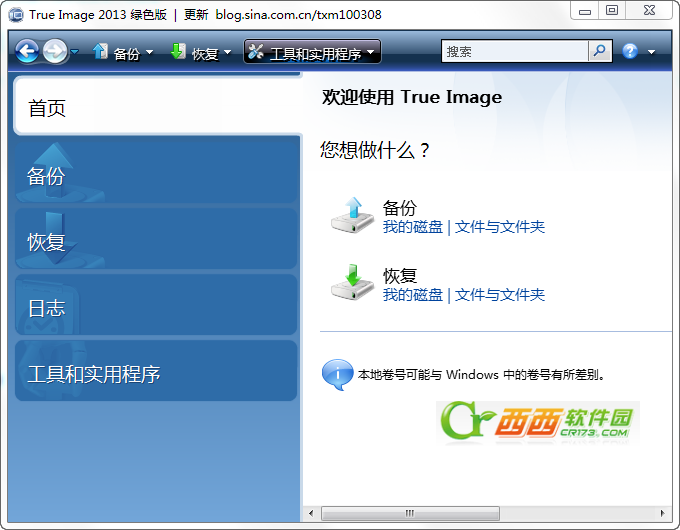
Task: Click the backup disk icon with up arrow
Action: pyautogui.click(x=353, y=216)
